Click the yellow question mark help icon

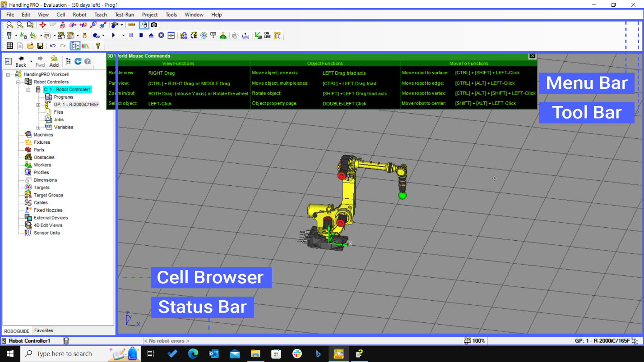[97, 46]
